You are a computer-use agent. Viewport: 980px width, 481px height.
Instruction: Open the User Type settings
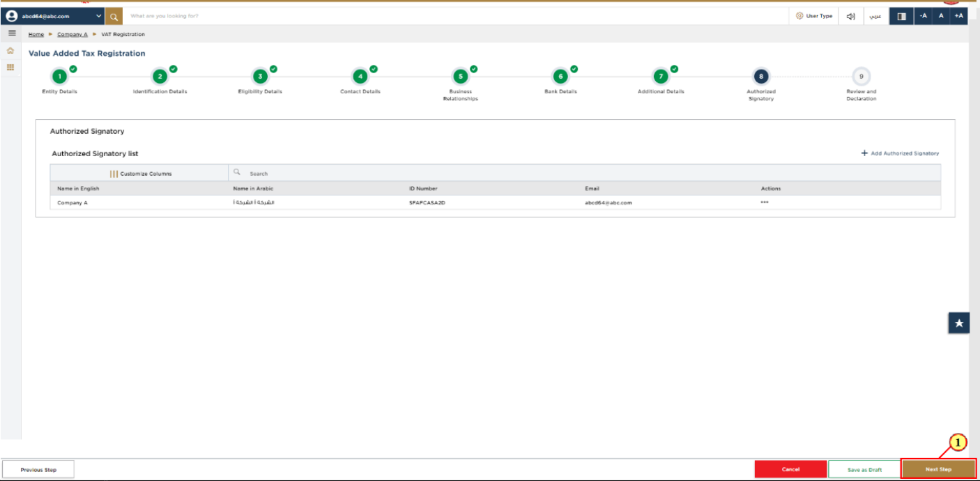[814, 16]
